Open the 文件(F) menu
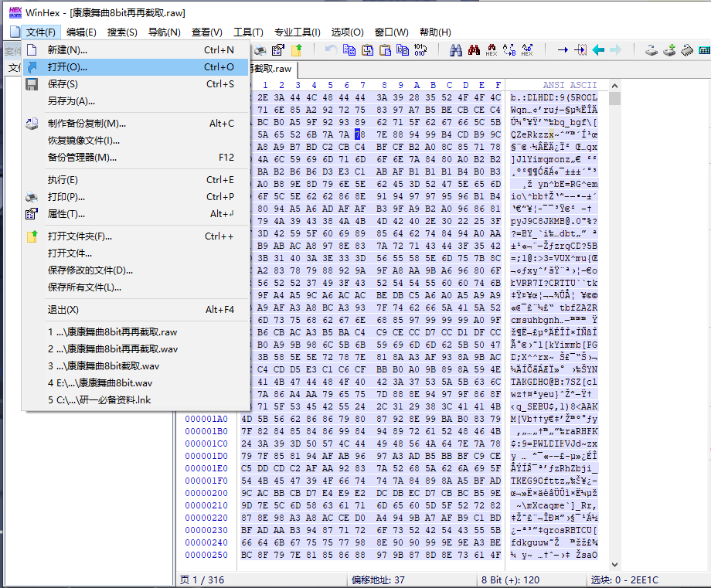This screenshot has width=711, height=588. [x=41, y=32]
